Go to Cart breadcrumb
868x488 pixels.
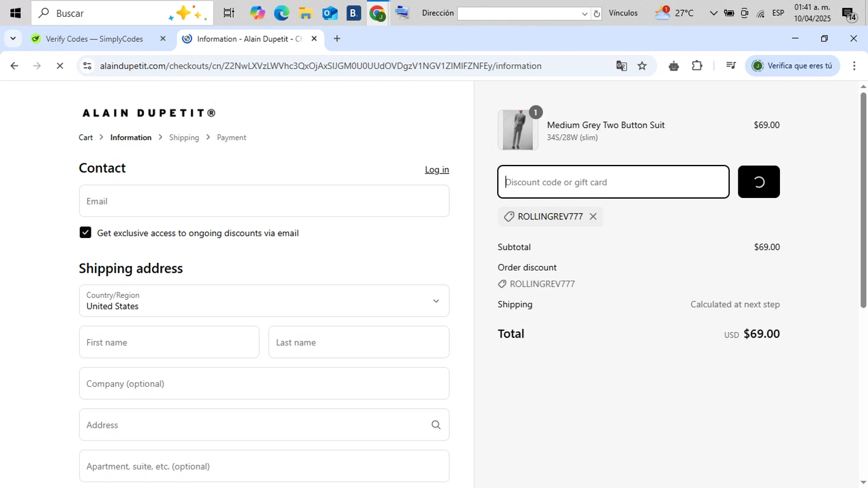tap(86, 137)
